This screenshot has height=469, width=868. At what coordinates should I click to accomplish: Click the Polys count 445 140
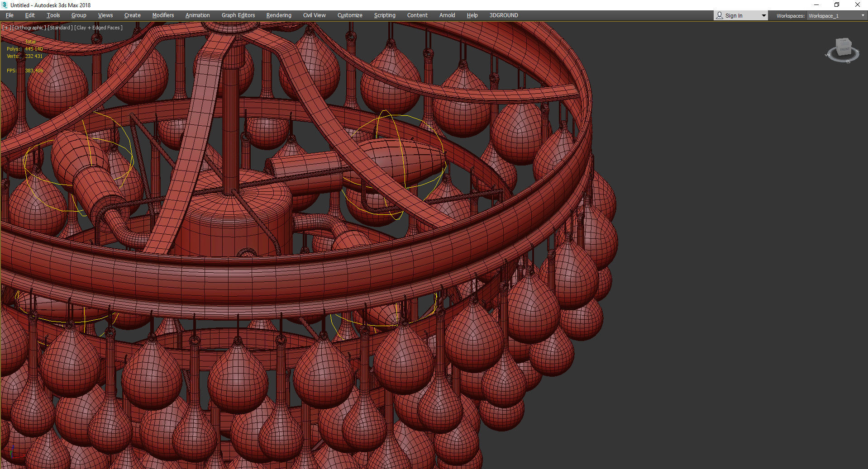click(x=34, y=49)
